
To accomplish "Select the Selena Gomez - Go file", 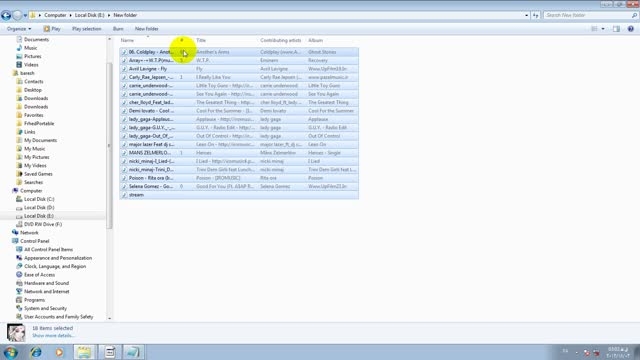I will (239, 187).
